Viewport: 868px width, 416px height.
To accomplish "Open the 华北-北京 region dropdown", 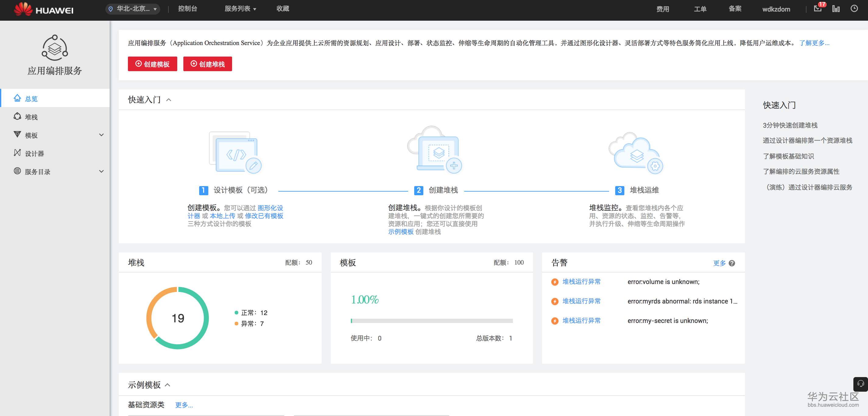I will pyautogui.click(x=133, y=9).
